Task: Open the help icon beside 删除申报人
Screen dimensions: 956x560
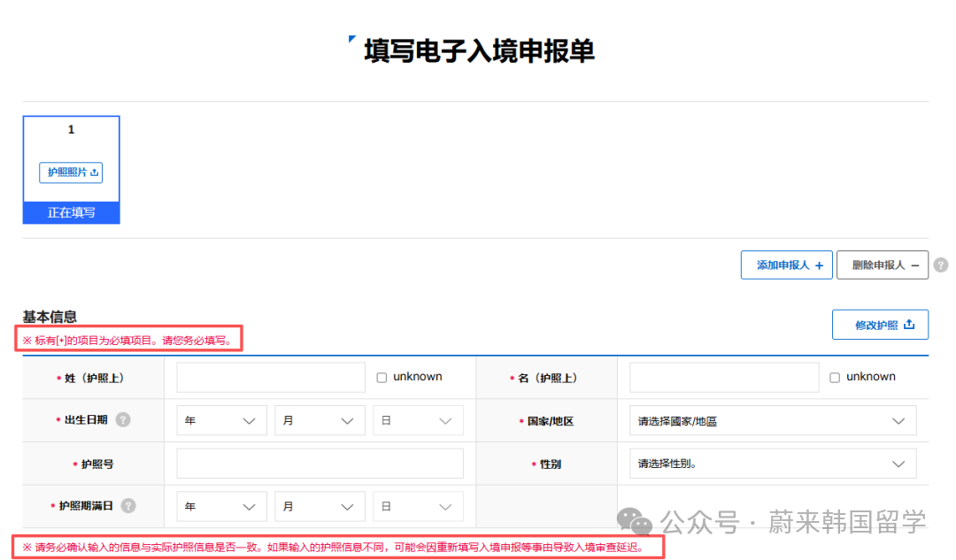Action: [941, 265]
